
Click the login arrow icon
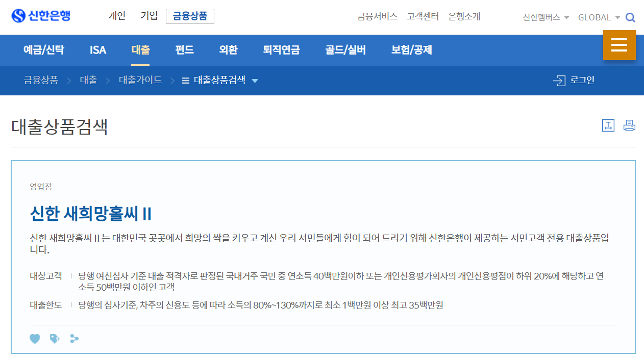click(559, 80)
